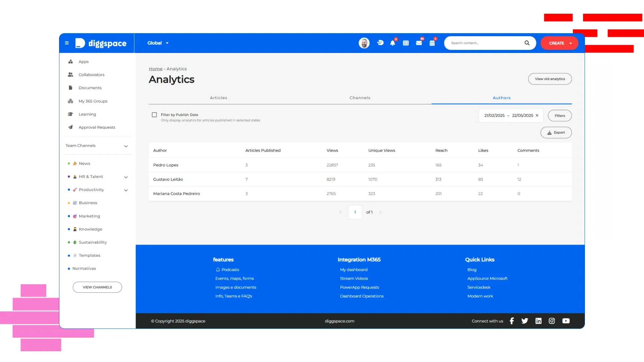Screen dimensions: 644x362
Task: Open the Knowledge channel
Action: pyautogui.click(x=90, y=229)
